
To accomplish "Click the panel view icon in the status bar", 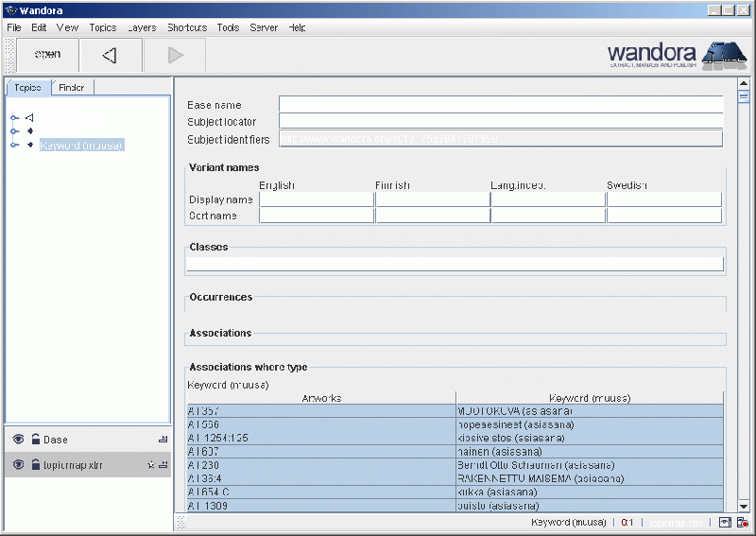I will point(725,523).
